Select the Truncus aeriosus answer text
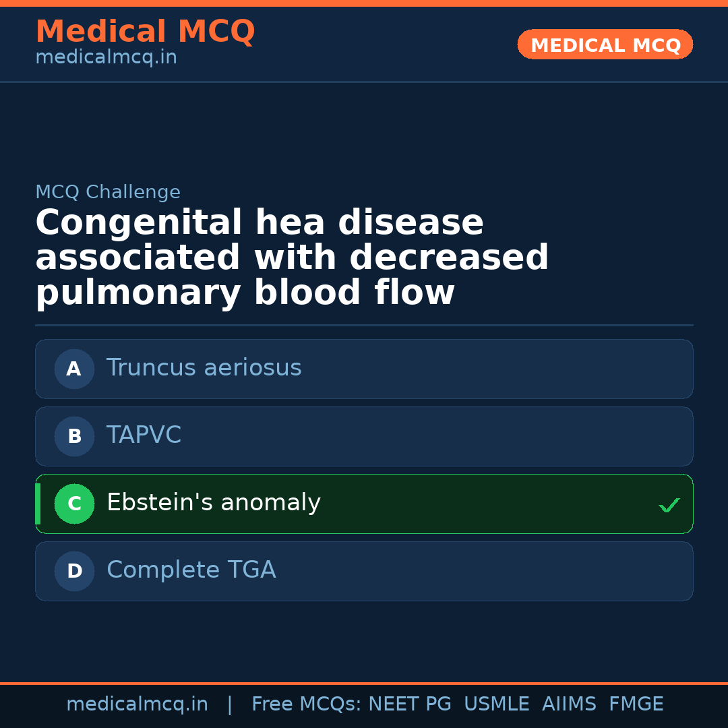Image resolution: width=728 pixels, height=728 pixels. coord(204,368)
